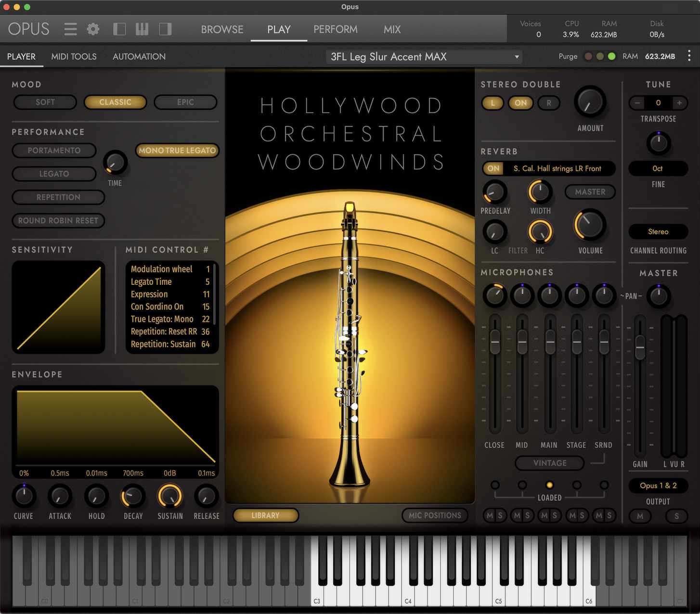Viewport: 700px width, 614px height.
Task: Click the Stereo Double Amount knob
Action: click(x=590, y=102)
